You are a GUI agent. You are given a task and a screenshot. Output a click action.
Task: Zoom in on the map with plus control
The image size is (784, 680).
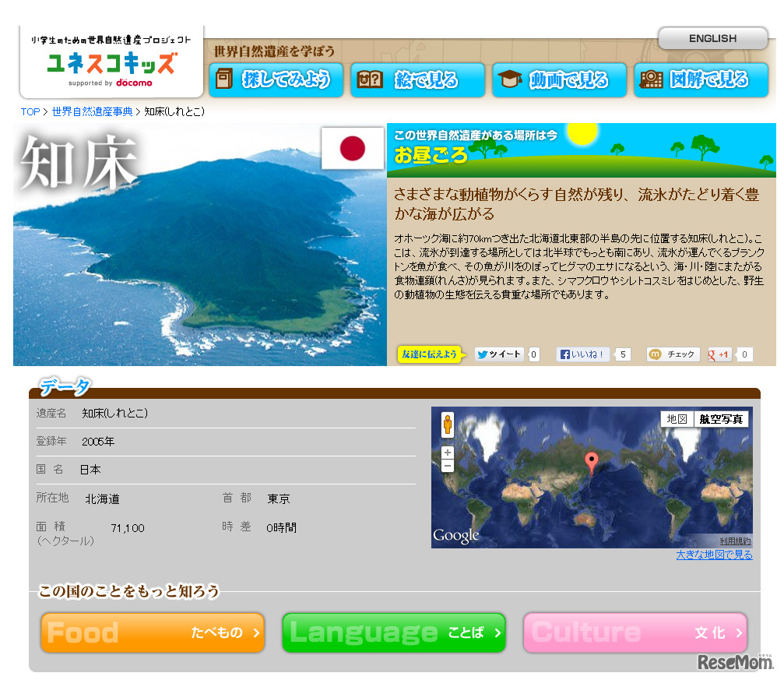pos(448,451)
